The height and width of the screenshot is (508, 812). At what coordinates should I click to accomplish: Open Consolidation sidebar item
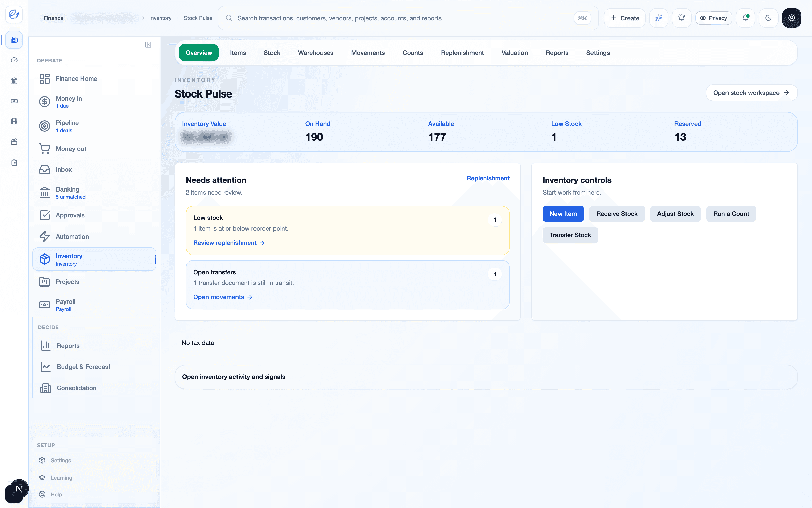click(94, 388)
